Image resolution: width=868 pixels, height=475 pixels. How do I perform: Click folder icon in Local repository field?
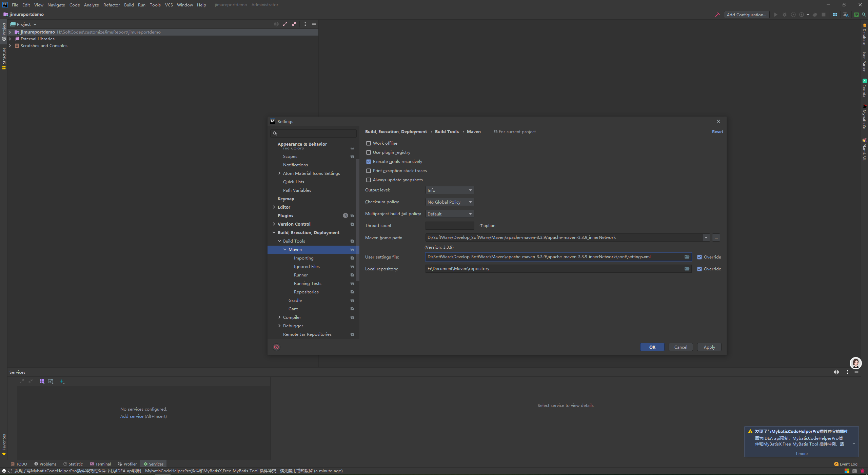pos(687,269)
